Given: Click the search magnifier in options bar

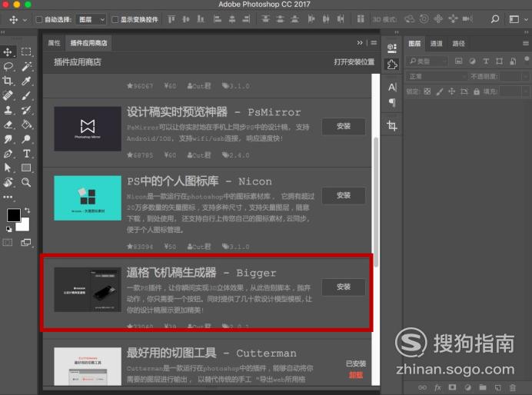Looking at the screenshot, I should coord(494,19).
